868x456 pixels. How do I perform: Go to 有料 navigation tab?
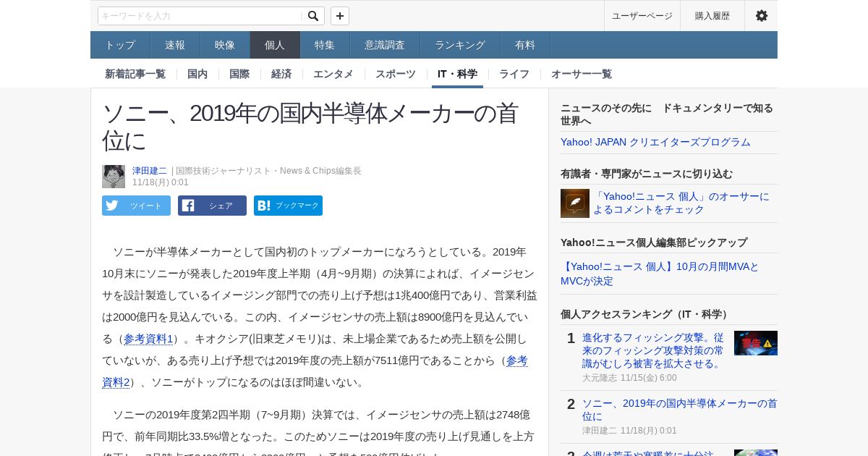coord(525,45)
